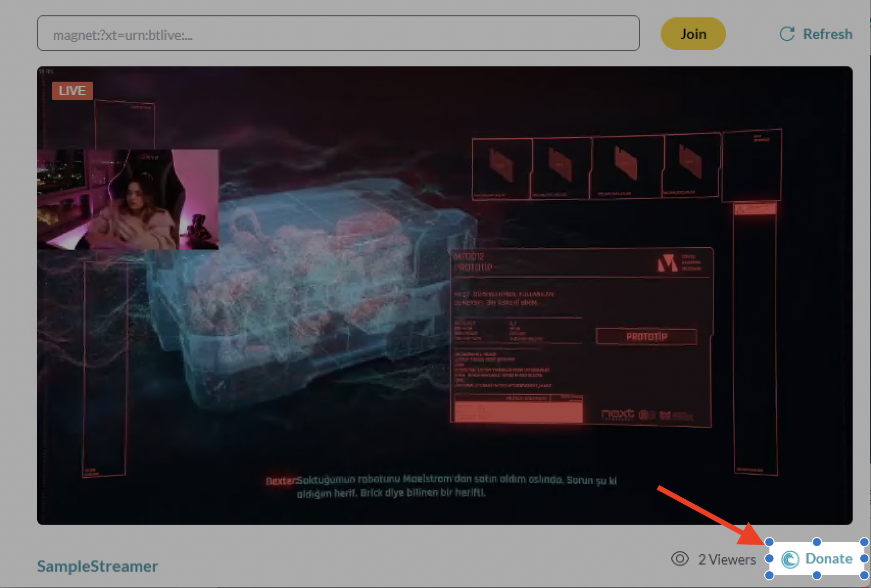The width and height of the screenshot is (871, 588).
Task: Click the PROTOTİP button in the stream
Action: 646,336
